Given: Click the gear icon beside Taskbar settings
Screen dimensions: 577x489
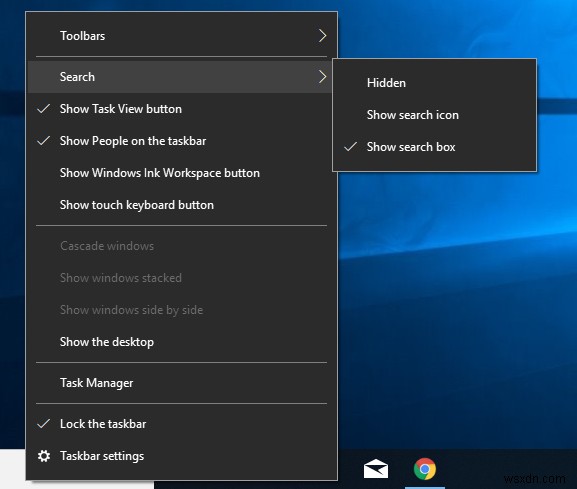Looking at the screenshot, I should pos(44,456).
